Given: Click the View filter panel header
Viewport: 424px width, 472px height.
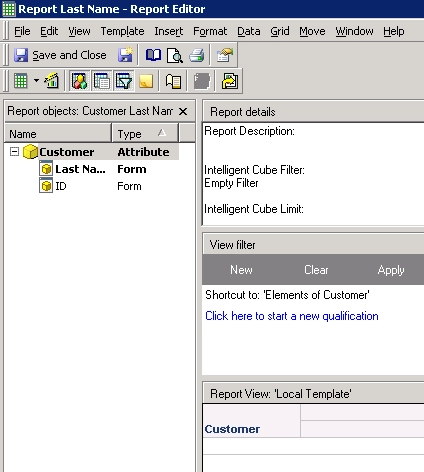Looking at the screenshot, I should (x=313, y=245).
